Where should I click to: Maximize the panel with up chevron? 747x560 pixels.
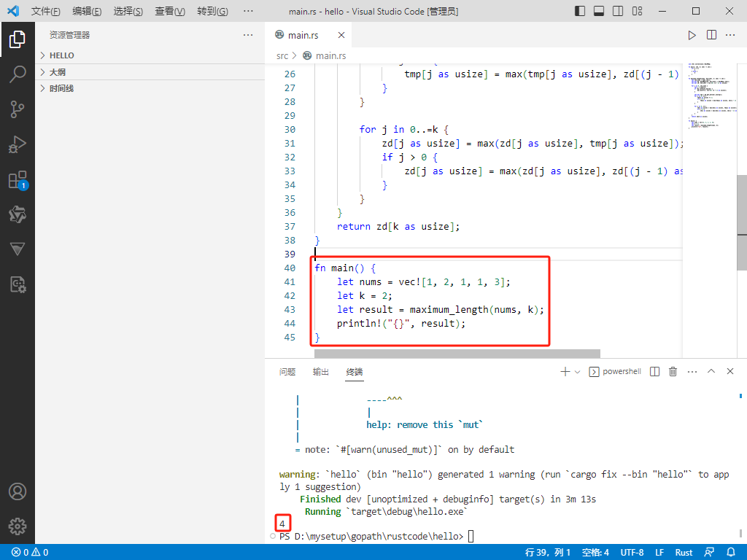pyautogui.click(x=711, y=371)
